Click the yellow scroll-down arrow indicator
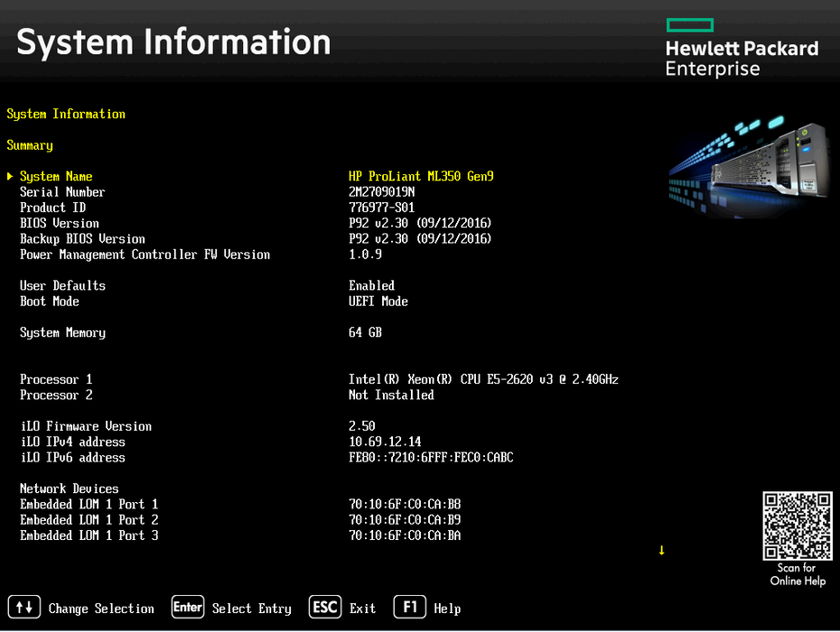This screenshot has height=632, width=840. pos(661,550)
